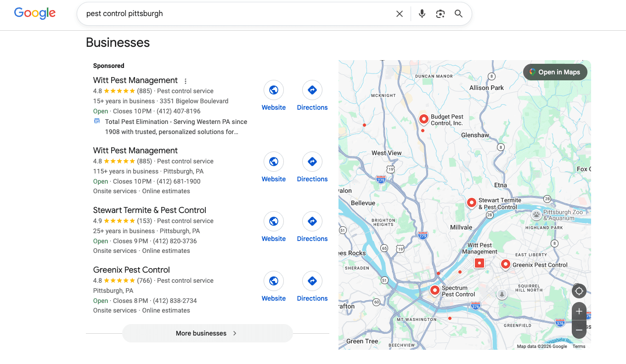Viewport: 626px width, 364px height.
Task: Open Website globe icon for Stewart Termite & Pest Control
Action: click(274, 221)
